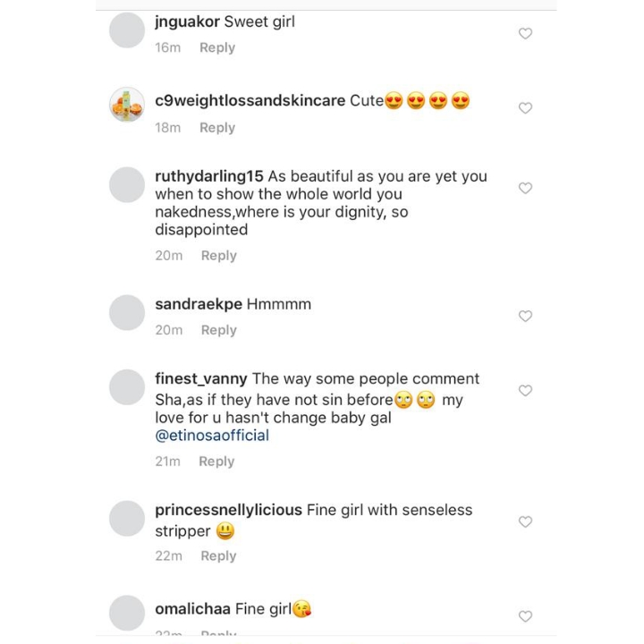644x644 pixels.
Task: Heart finest_vanny's comment
Action: (526, 391)
